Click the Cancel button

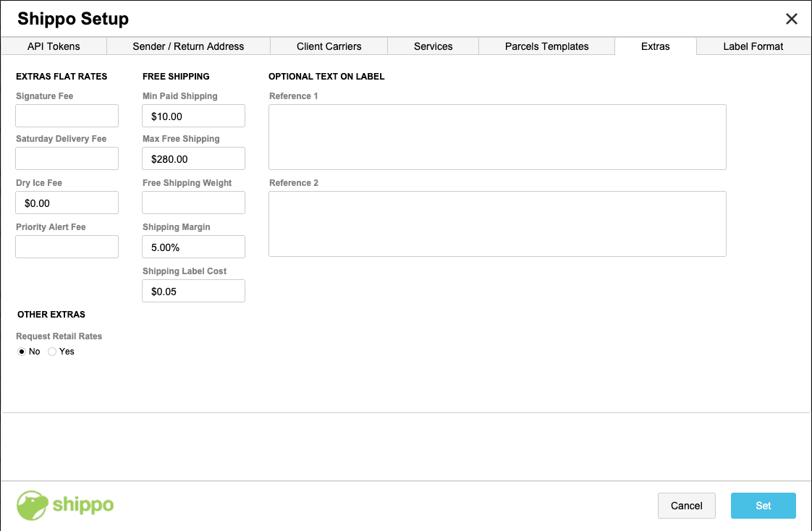pos(686,506)
